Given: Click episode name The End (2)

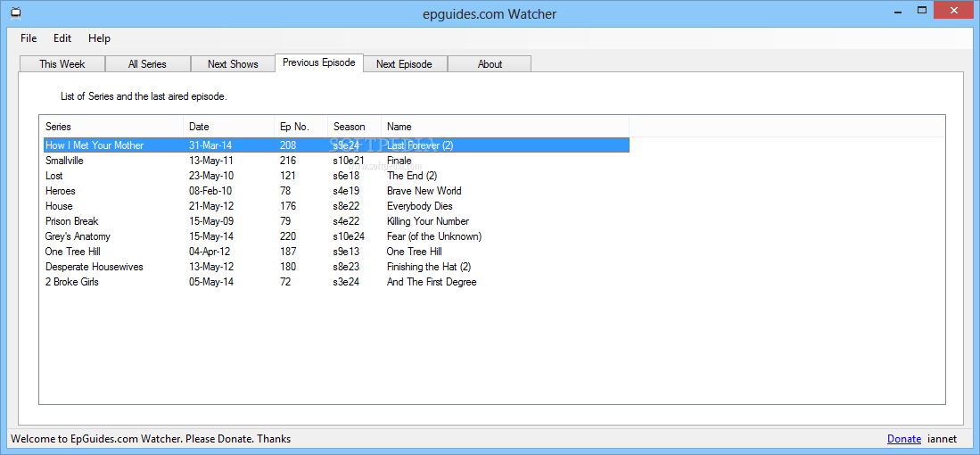Looking at the screenshot, I should pyautogui.click(x=412, y=176).
